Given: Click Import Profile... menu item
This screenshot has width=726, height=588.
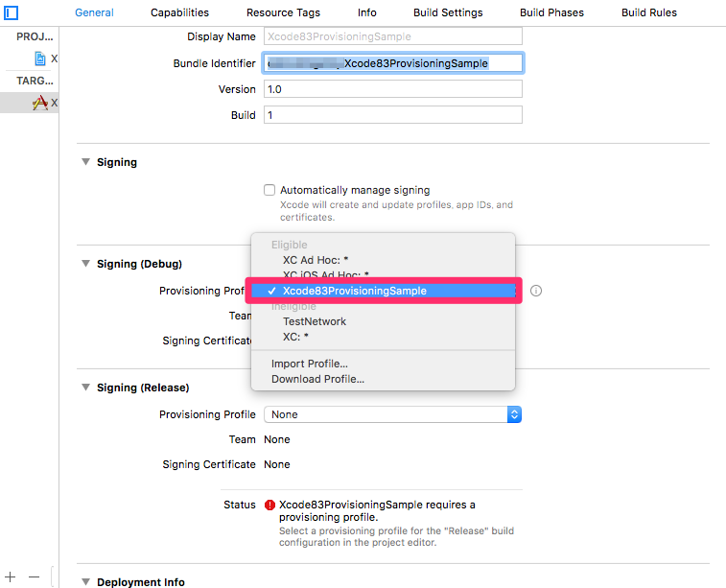Looking at the screenshot, I should 383,364.
